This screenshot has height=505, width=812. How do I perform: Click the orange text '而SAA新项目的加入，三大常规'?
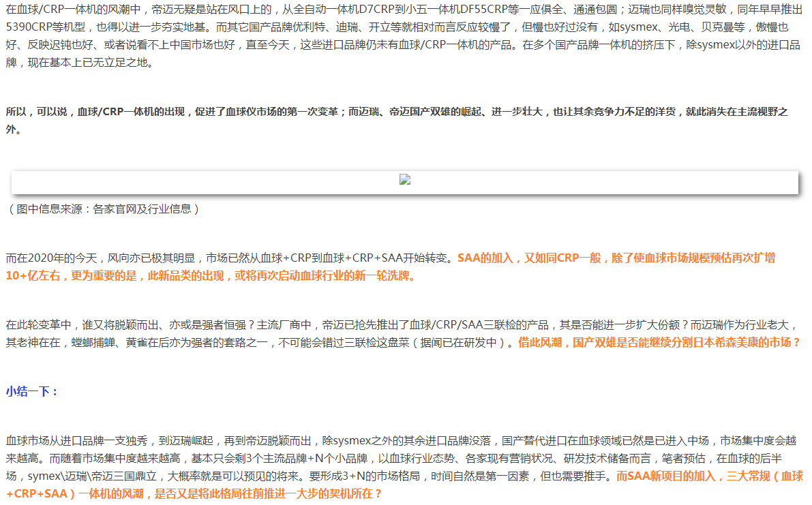point(709,476)
